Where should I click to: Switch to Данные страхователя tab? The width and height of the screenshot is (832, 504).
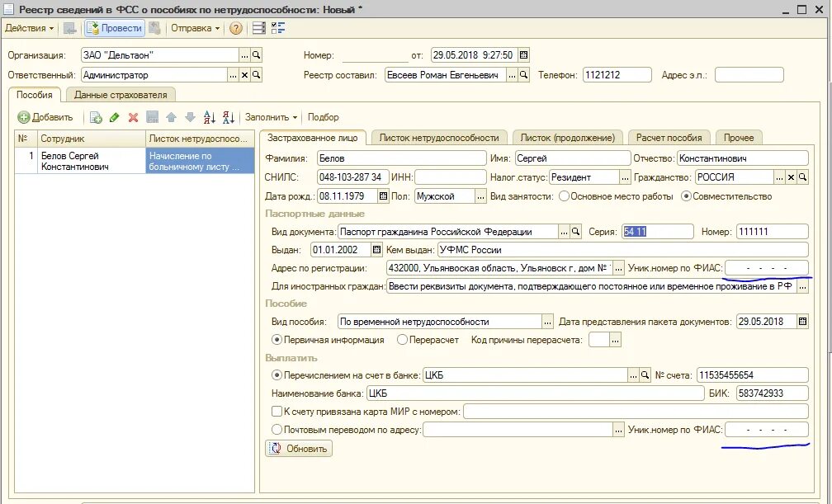121,95
